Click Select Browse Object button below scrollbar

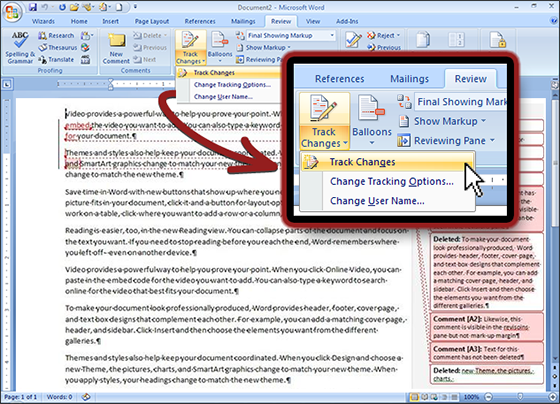coord(554,376)
